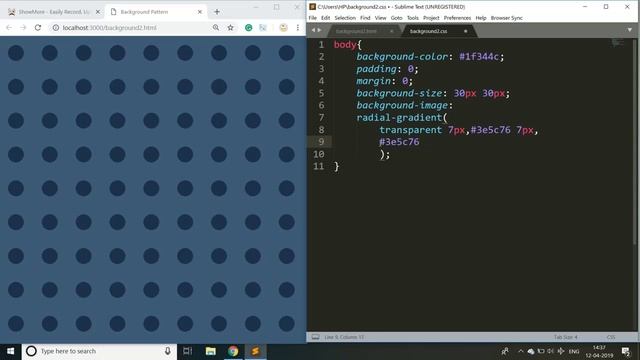Open the Edit menu in Sublime Text
Viewport: 640px width, 360px height.
click(325, 18)
